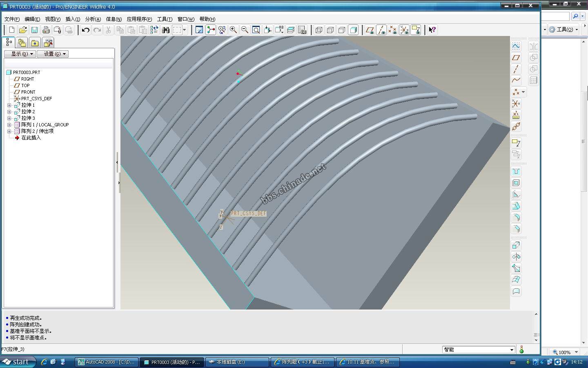Click the Zoom In magnifier icon
This screenshot has height=368, width=588.
(x=233, y=30)
